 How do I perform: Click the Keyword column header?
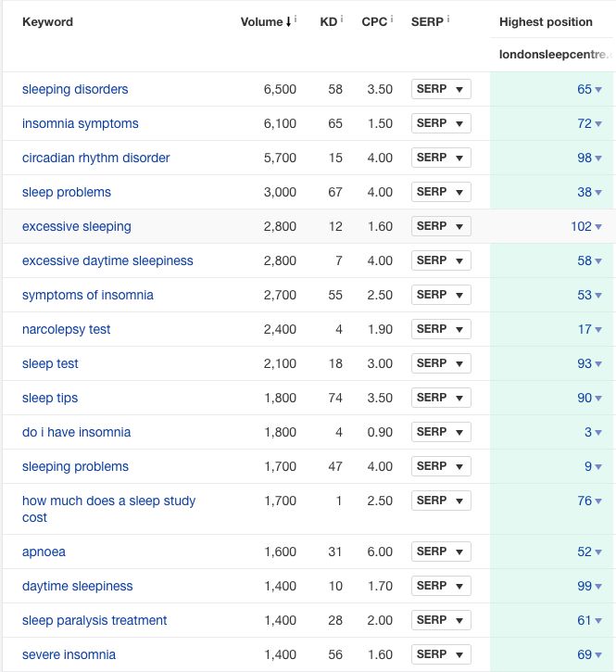(x=47, y=21)
